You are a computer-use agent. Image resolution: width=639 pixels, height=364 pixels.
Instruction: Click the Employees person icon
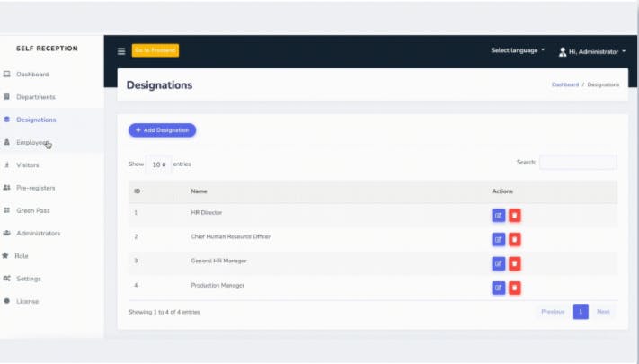pos(6,142)
